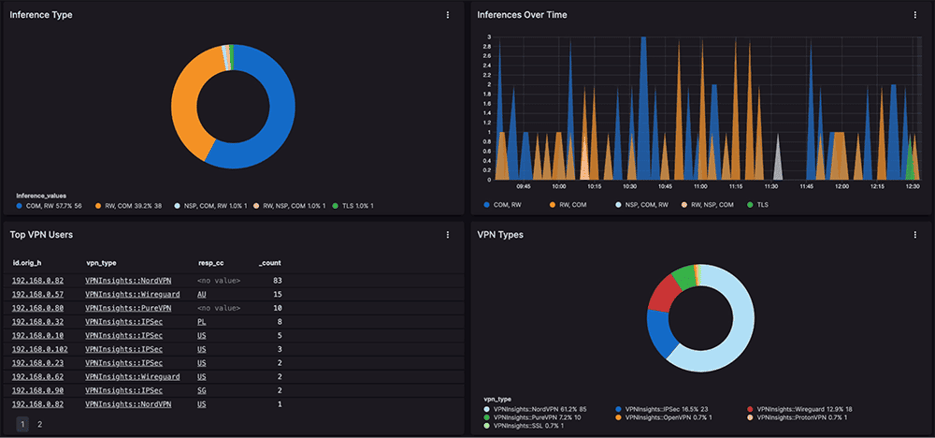Open the Inferences Over Time panel menu
This screenshot has width=935, height=438.
(915, 15)
